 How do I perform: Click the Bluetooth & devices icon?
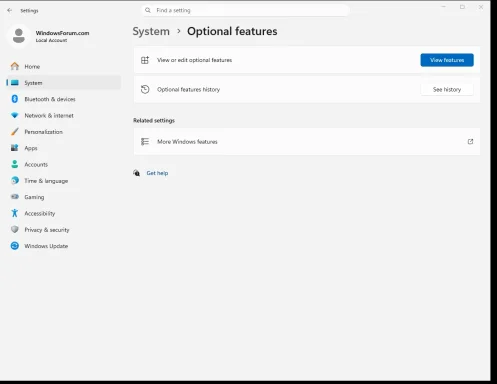point(15,99)
